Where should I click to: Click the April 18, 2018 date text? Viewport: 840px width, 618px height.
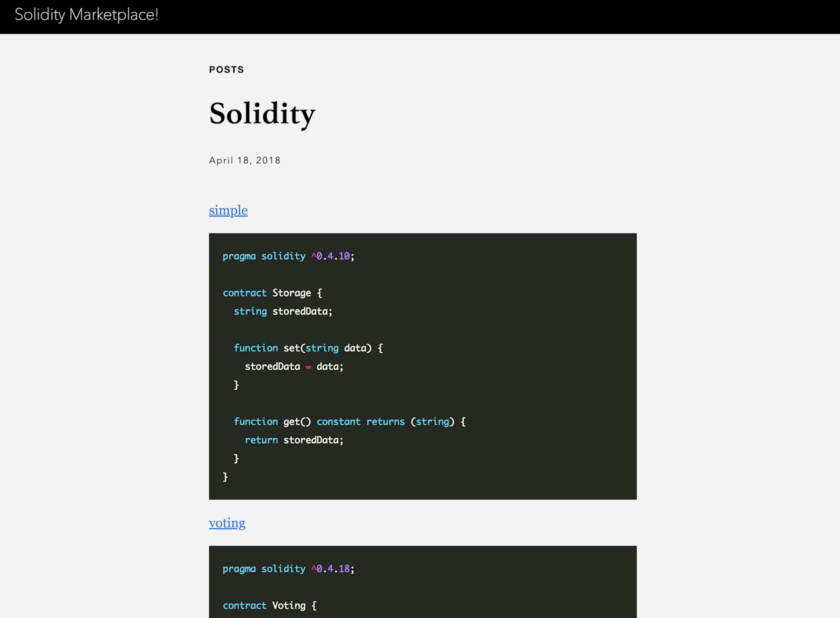[x=244, y=160]
